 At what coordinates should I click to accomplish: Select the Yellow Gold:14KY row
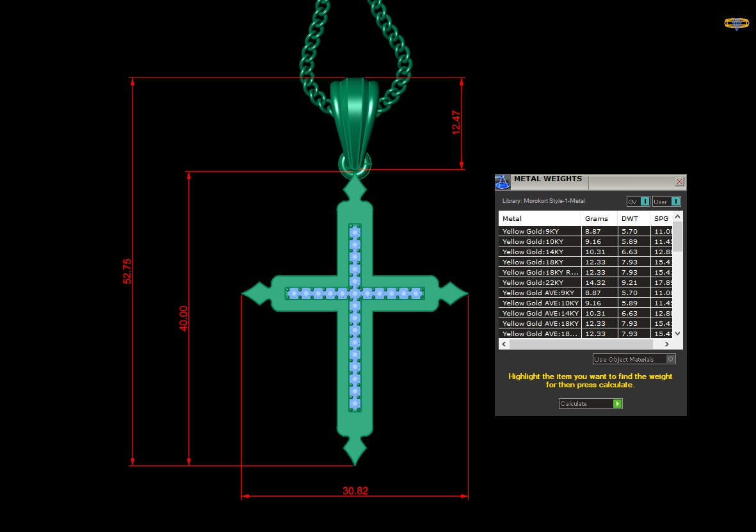click(585, 252)
